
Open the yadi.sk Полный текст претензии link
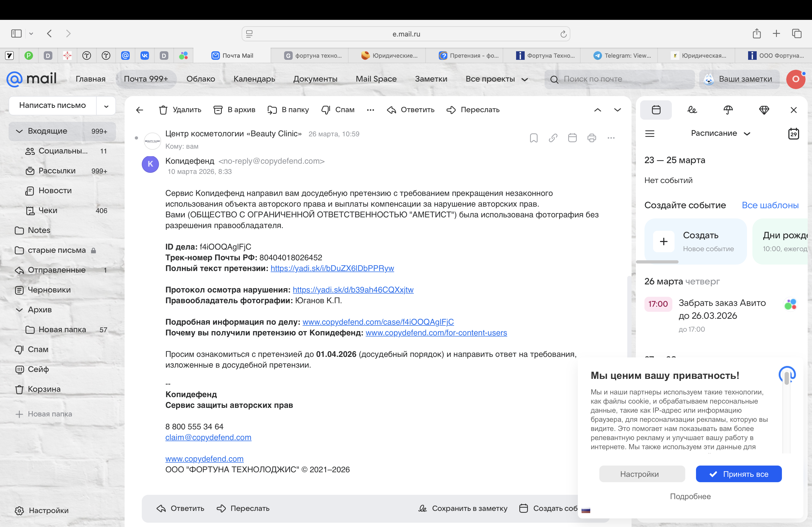coord(332,268)
